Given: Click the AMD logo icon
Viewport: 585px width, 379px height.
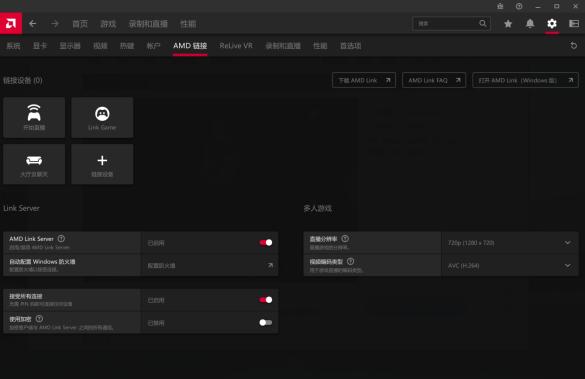Looking at the screenshot, I should pos(11,24).
